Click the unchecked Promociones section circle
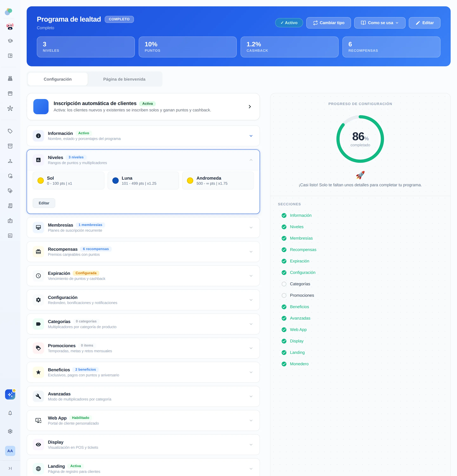The height and width of the screenshot is (476, 457). [x=284, y=295]
